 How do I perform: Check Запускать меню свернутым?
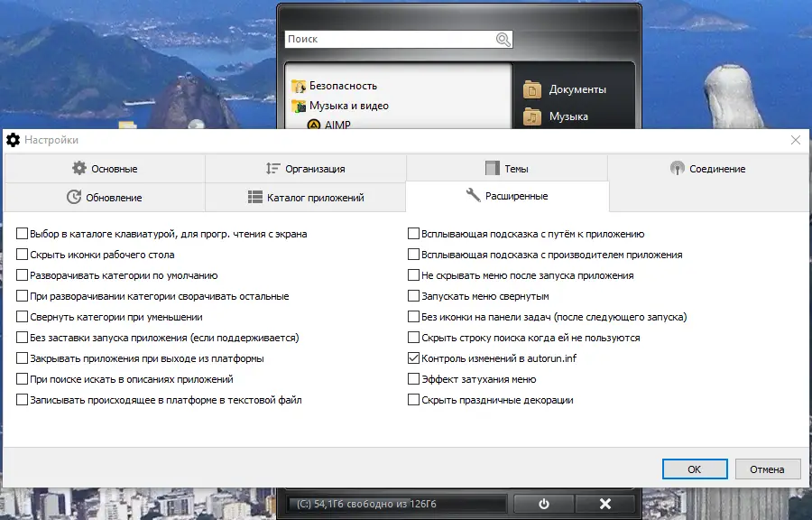pyautogui.click(x=413, y=296)
